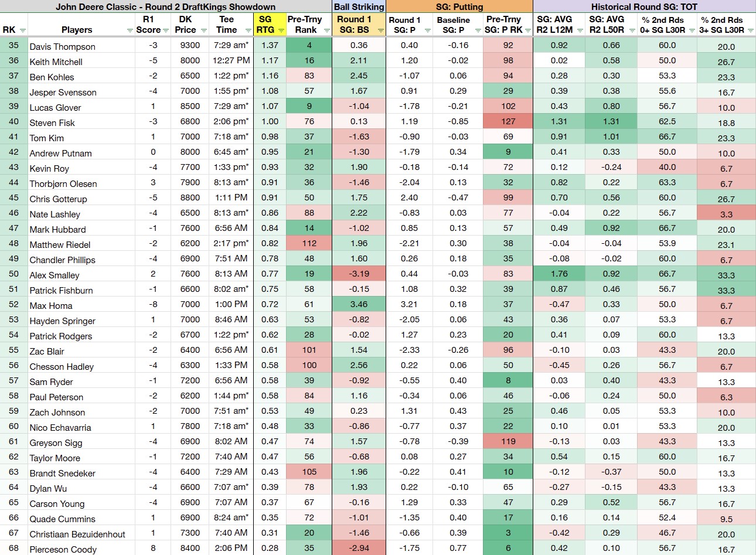
Task: Open the DK Price filter icon
Action: click(203, 30)
